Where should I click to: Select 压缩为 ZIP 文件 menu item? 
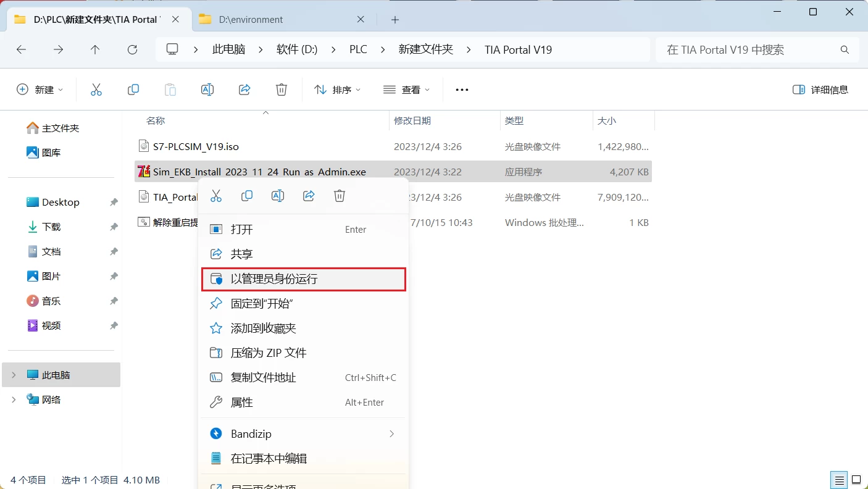click(x=303, y=353)
